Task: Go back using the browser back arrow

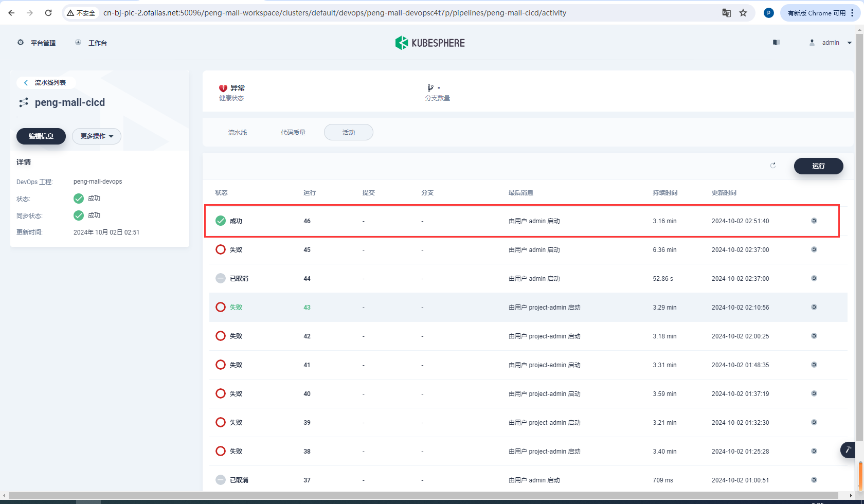Action: 11,13
